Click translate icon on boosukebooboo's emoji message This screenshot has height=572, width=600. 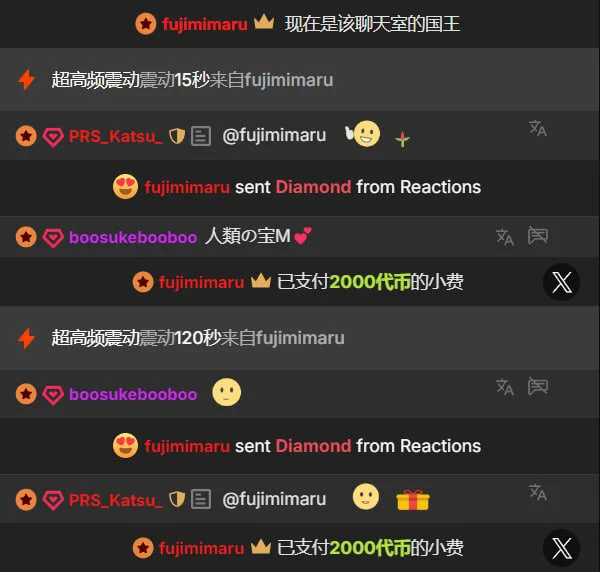coord(505,387)
